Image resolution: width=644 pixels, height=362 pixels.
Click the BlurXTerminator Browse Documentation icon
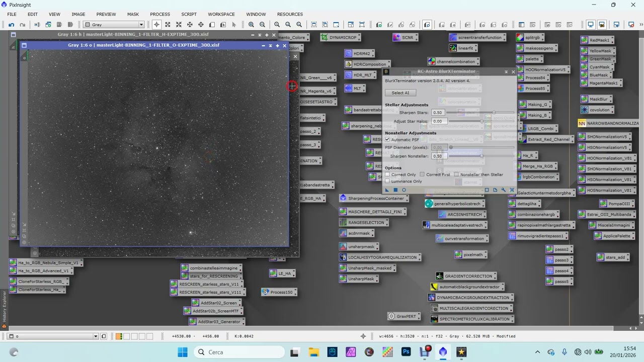[495, 190]
